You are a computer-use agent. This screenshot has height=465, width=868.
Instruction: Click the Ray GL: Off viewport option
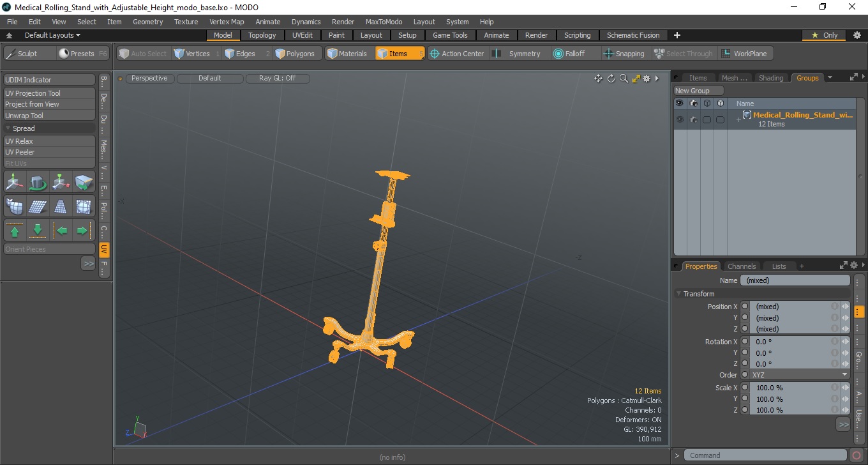[278, 79]
